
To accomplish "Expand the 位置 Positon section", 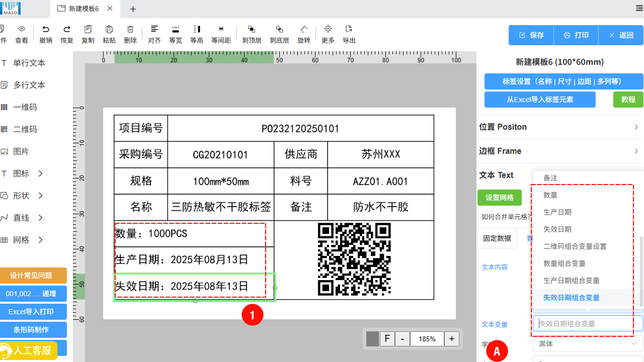I will [560, 127].
